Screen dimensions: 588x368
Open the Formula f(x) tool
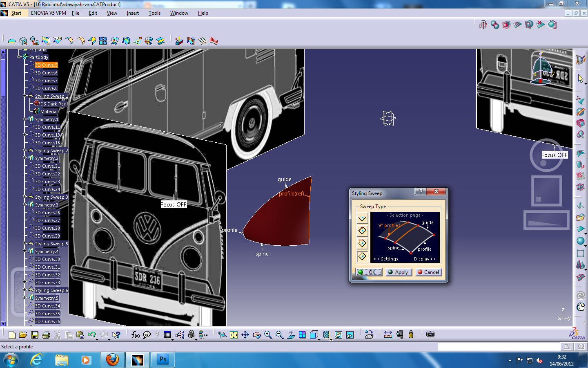pos(135,334)
